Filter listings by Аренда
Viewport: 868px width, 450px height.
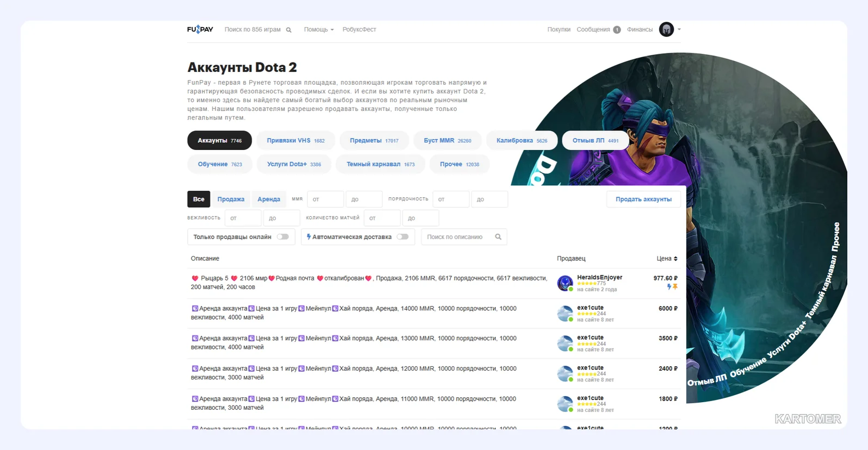click(269, 199)
